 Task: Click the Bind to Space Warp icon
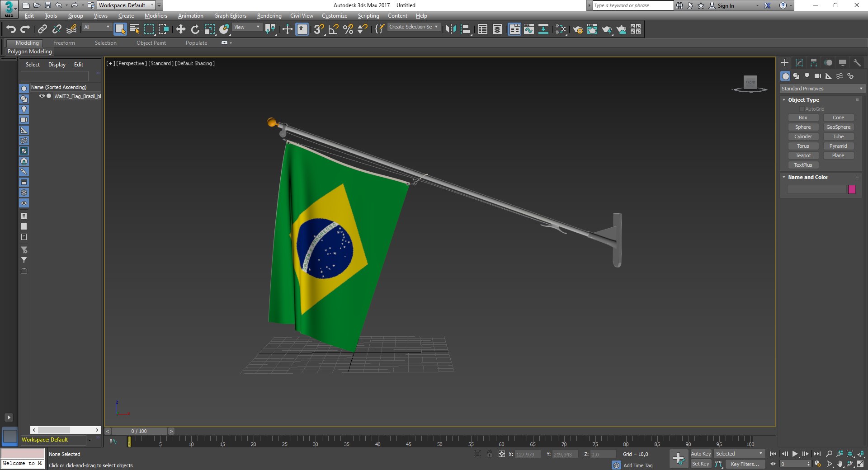coord(71,29)
